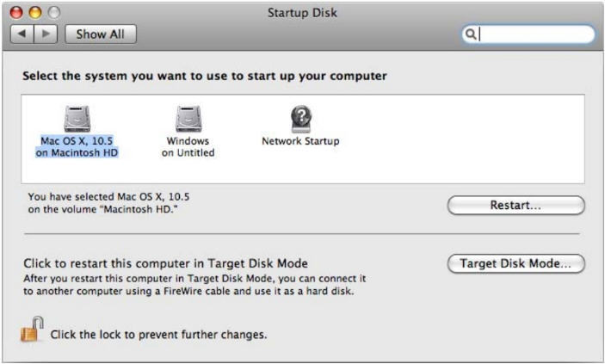This screenshot has width=605, height=364.
Task: Select the Mac OS X 10.5 disk icon
Action: click(78, 119)
